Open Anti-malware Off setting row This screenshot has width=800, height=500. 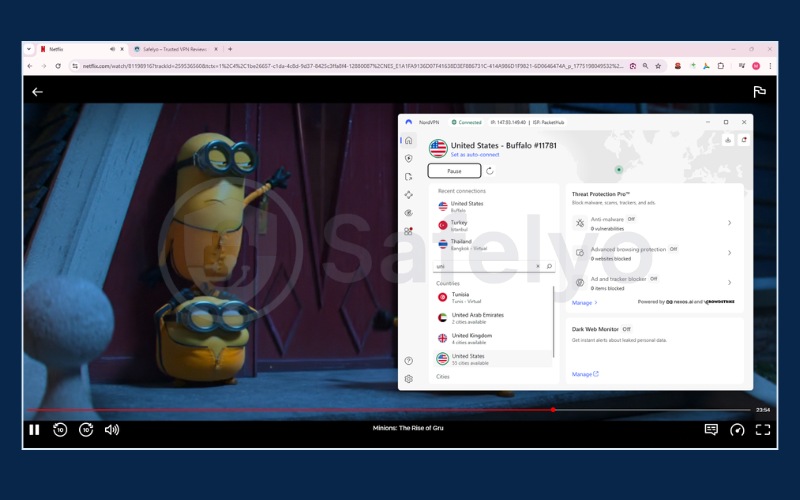coord(654,223)
